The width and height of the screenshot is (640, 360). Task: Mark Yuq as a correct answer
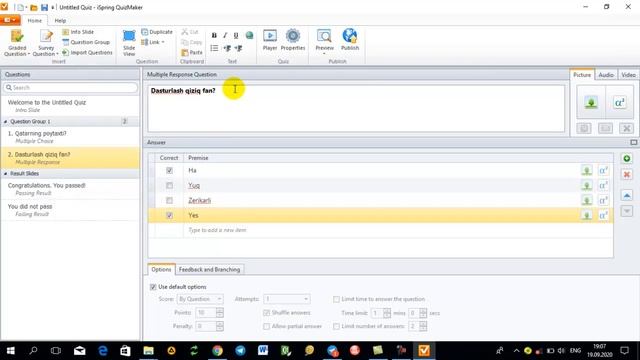pyautogui.click(x=169, y=186)
